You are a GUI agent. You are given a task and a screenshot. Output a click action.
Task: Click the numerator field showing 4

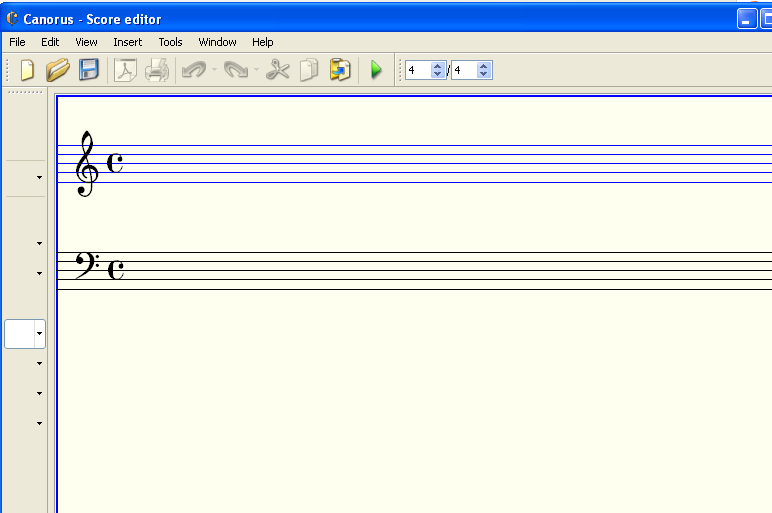[x=418, y=70]
